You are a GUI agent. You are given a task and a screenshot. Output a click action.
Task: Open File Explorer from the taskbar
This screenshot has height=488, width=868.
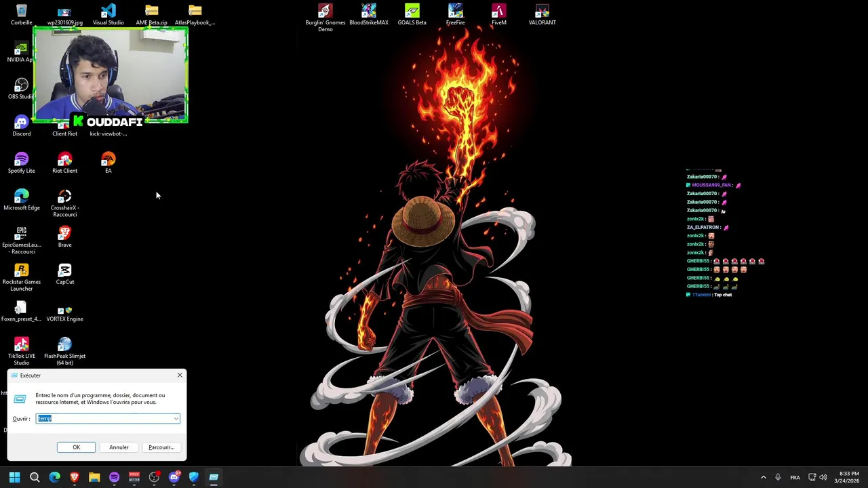(x=94, y=477)
